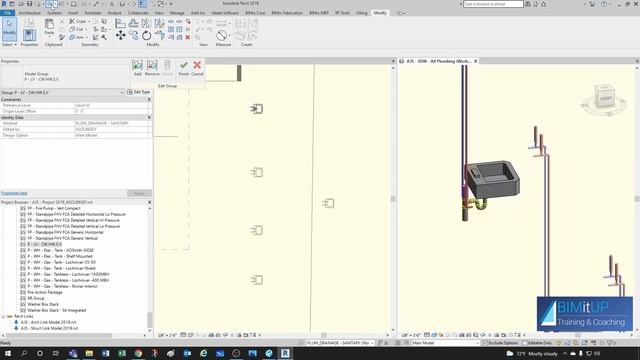The image size is (640, 360).
Task: Open the File tab
Action: tap(7, 13)
